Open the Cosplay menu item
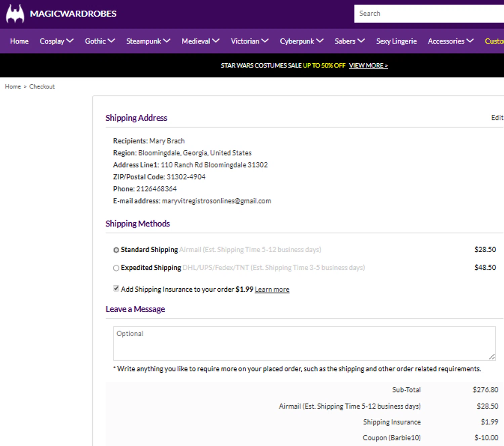This screenshot has height=446, width=504. 52,41
